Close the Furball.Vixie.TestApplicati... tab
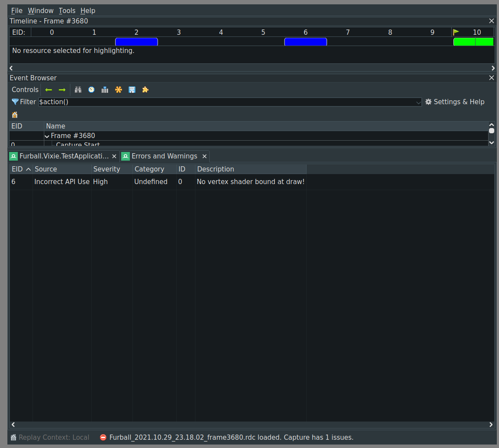 114,156
